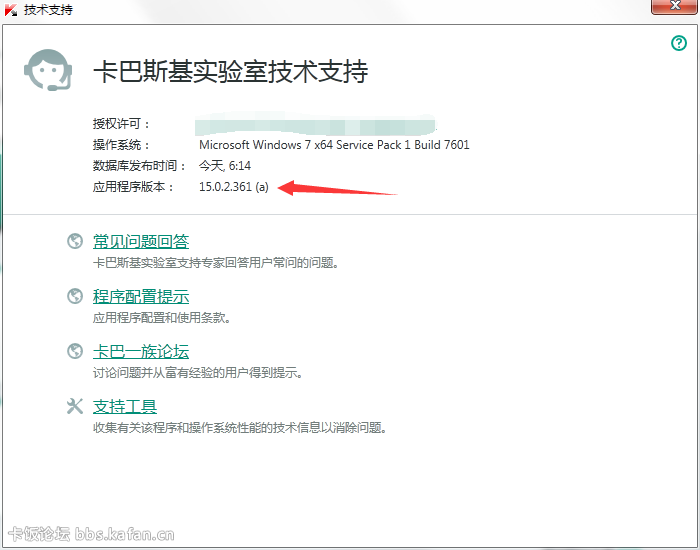Click the 应用程序版本 label
The image size is (700, 550).
coord(133,187)
